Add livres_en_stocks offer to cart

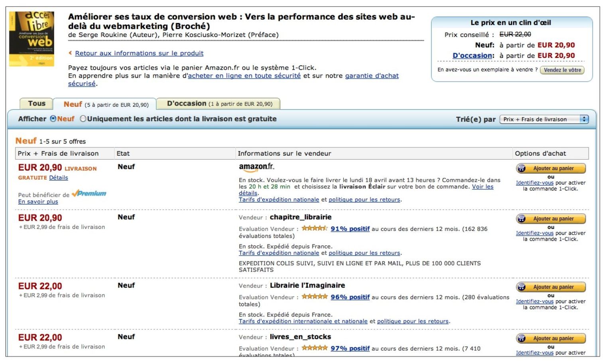[x=551, y=339]
